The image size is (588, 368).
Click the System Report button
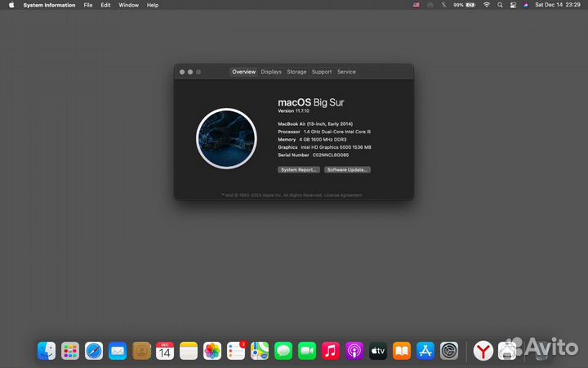(x=299, y=170)
